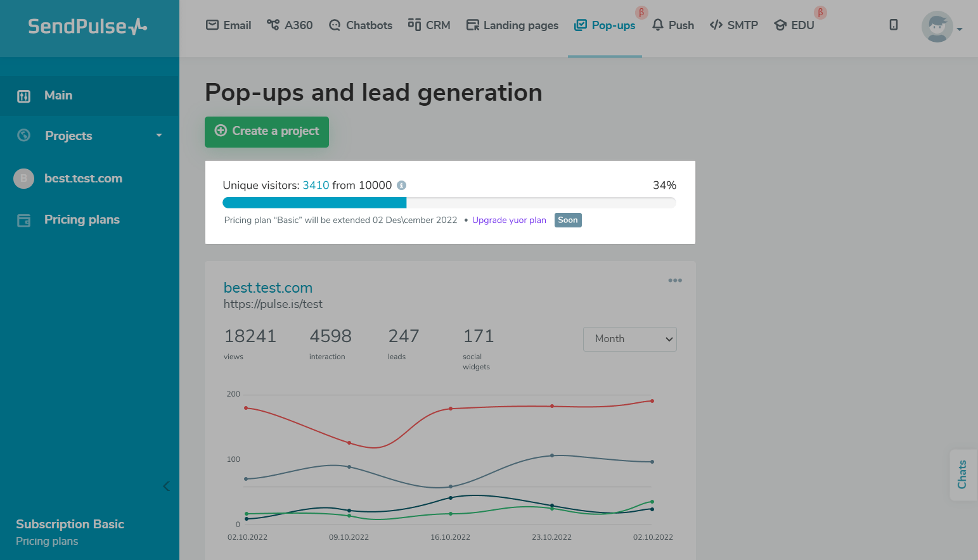This screenshot has height=560, width=978.
Task: Open the project three-dots options menu
Action: click(x=675, y=280)
